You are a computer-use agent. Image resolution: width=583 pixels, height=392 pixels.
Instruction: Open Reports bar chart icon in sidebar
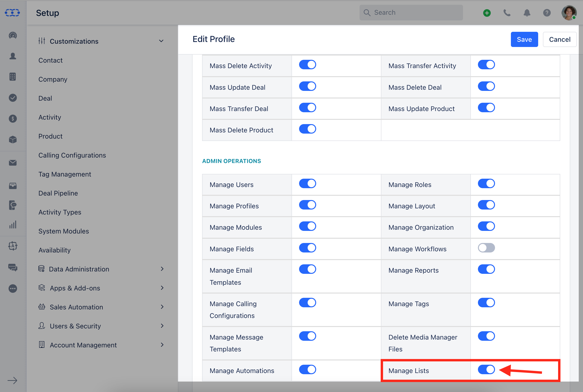[x=13, y=224]
